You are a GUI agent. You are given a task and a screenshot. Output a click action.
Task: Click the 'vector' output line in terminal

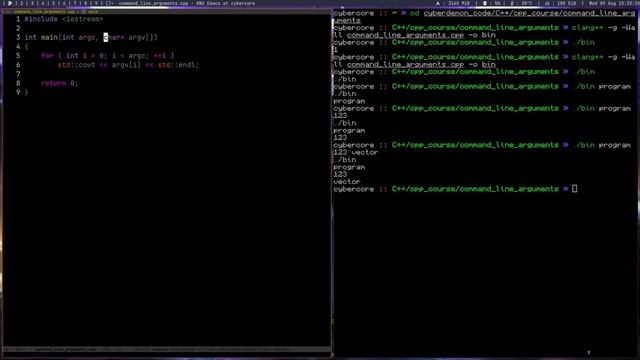click(347, 182)
